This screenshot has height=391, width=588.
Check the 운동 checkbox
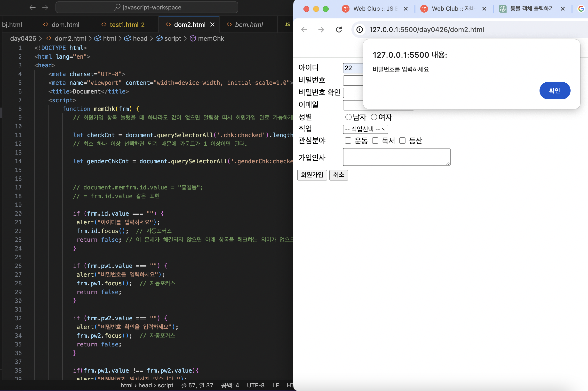348,141
